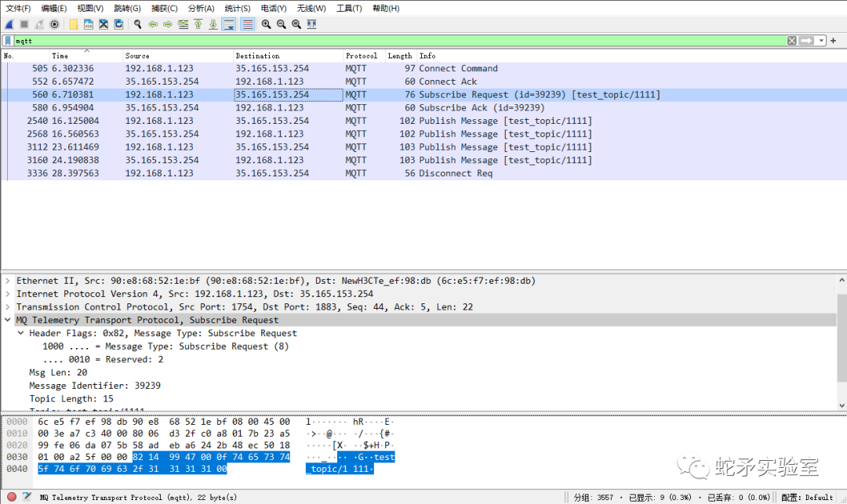The width and height of the screenshot is (847, 504).
Task: Open the 捕获(C) menu
Action: (x=164, y=8)
